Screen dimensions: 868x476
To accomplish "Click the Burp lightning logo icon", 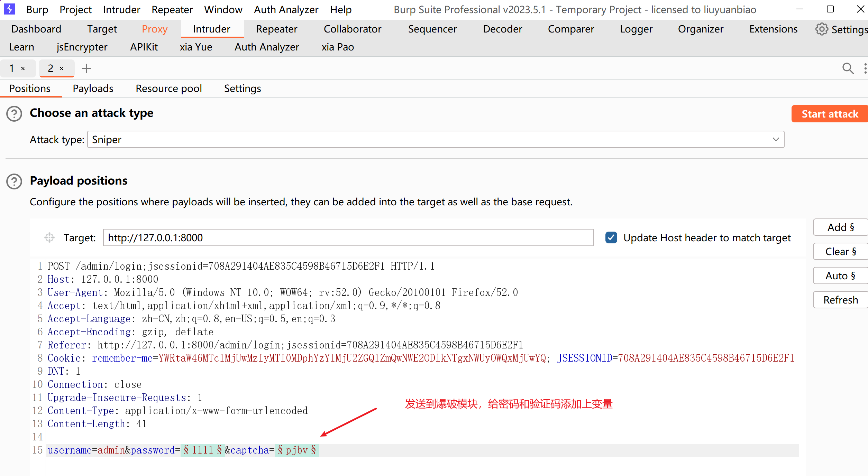I will click(9, 9).
